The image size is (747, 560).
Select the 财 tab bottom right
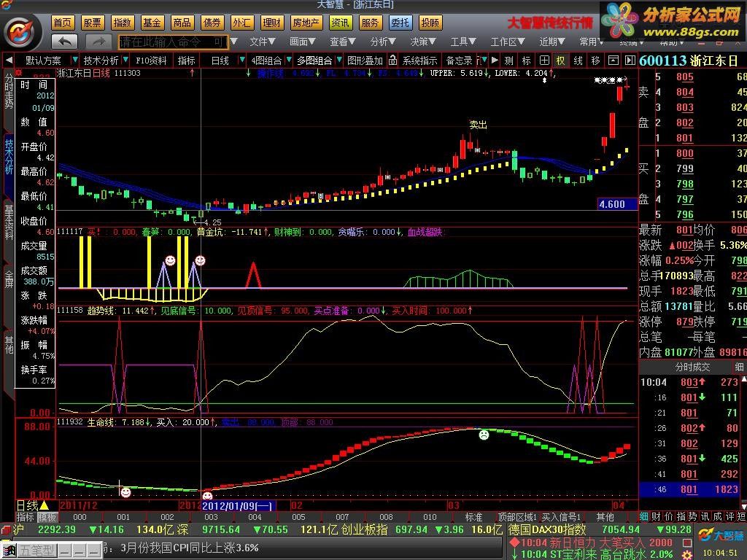click(x=656, y=516)
